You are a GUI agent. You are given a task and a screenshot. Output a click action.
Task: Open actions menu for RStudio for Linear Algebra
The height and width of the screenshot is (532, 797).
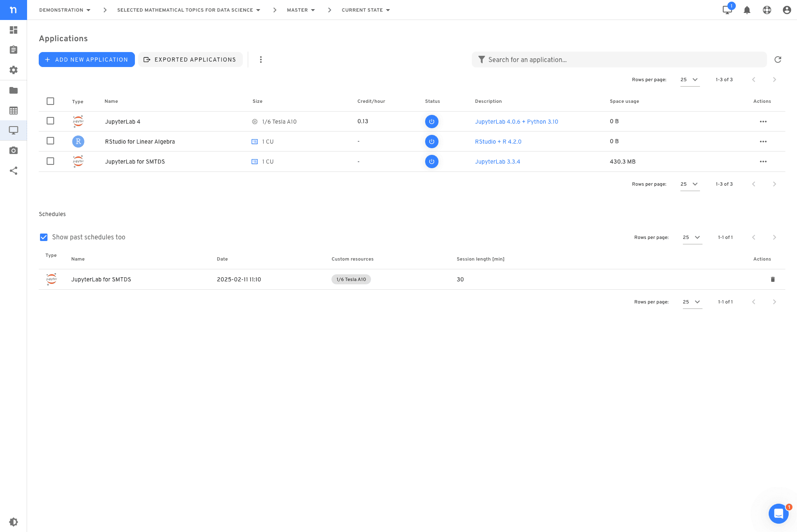[x=763, y=142]
